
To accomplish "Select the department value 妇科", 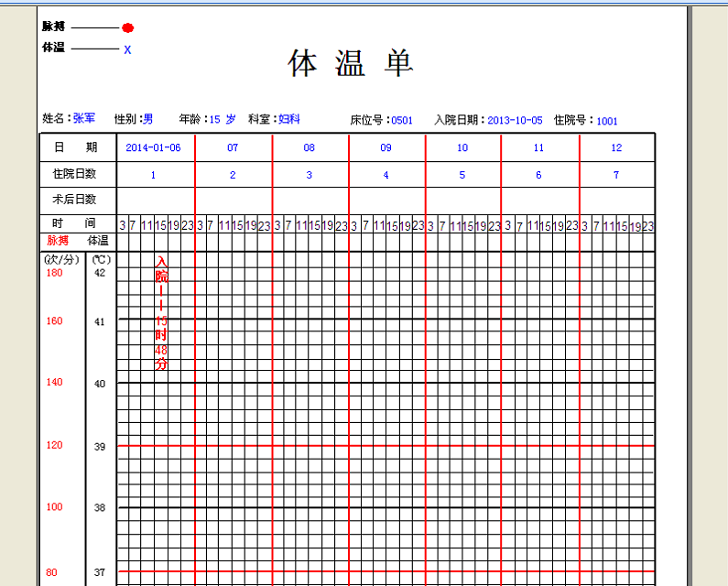I will pos(289,119).
